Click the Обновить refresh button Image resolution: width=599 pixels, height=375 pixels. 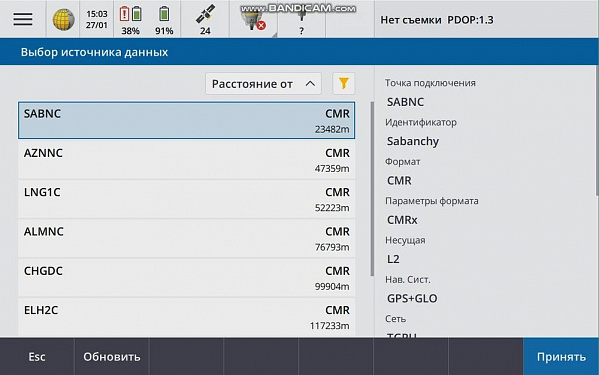[x=112, y=357]
